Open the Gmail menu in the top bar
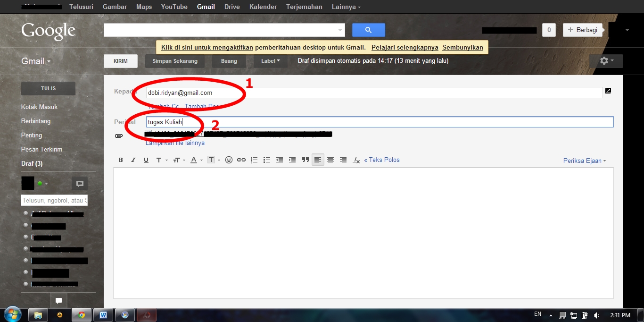644x322 pixels. 206,7
